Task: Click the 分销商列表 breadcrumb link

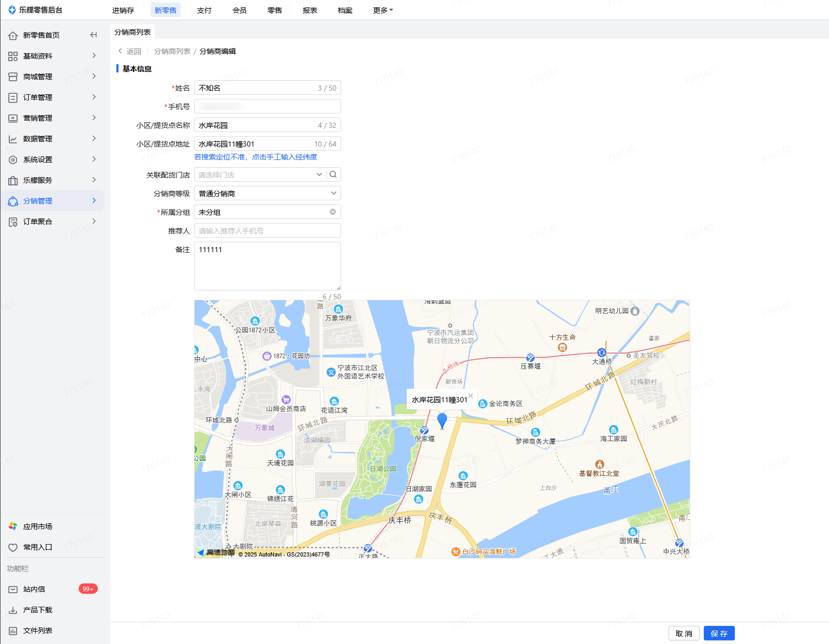Action: [x=172, y=51]
